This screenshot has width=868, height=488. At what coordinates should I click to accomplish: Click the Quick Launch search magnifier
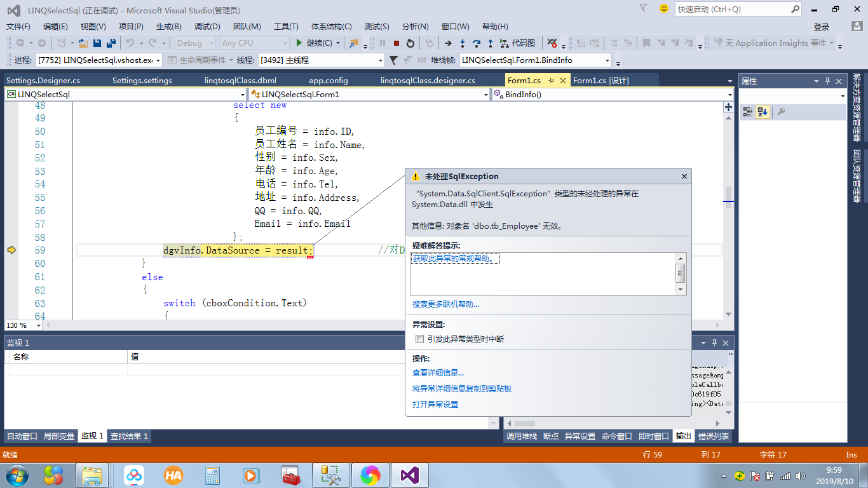click(795, 9)
